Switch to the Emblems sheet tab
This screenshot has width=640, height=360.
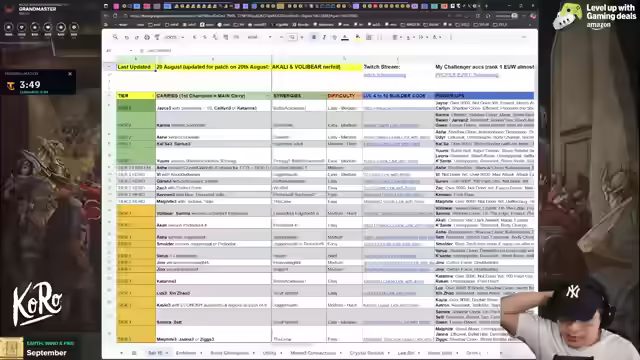(x=186, y=353)
